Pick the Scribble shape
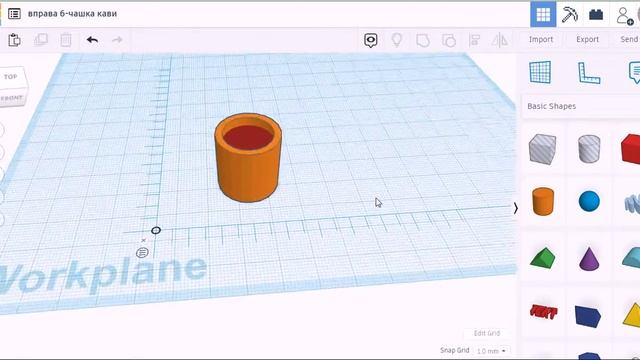This screenshot has width=640, height=360. [x=632, y=203]
